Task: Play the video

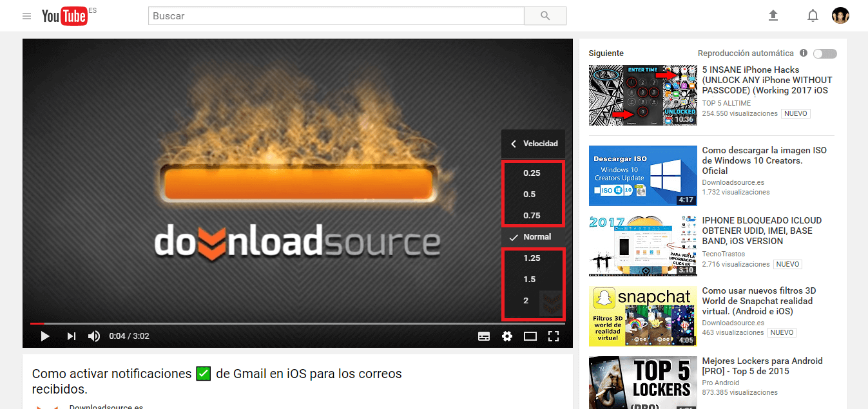Action: (x=44, y=336)
